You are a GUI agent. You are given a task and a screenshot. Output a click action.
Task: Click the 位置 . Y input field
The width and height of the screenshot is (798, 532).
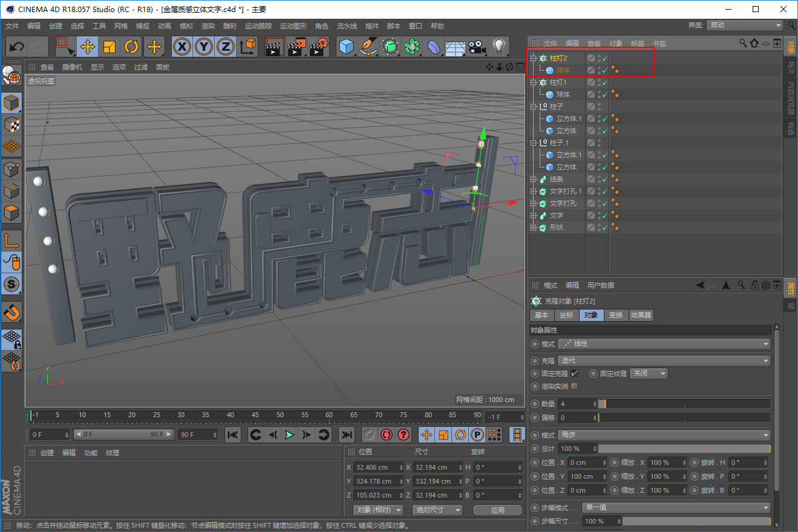(x=588, y=476)
